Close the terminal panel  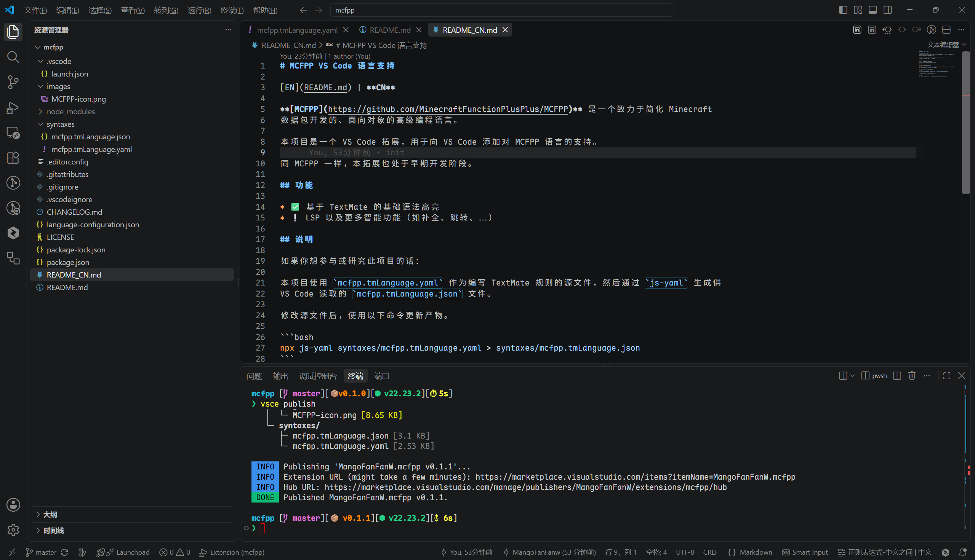coord(961,376)
